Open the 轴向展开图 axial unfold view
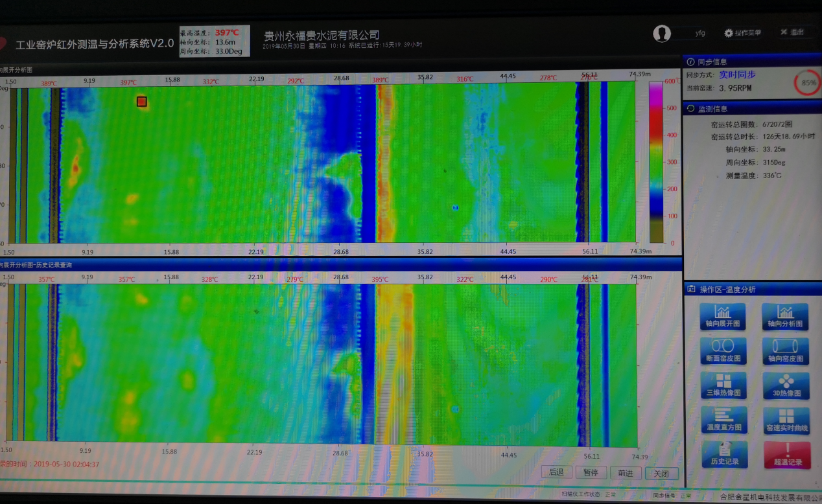822x504 pixels. coord(723,316)
